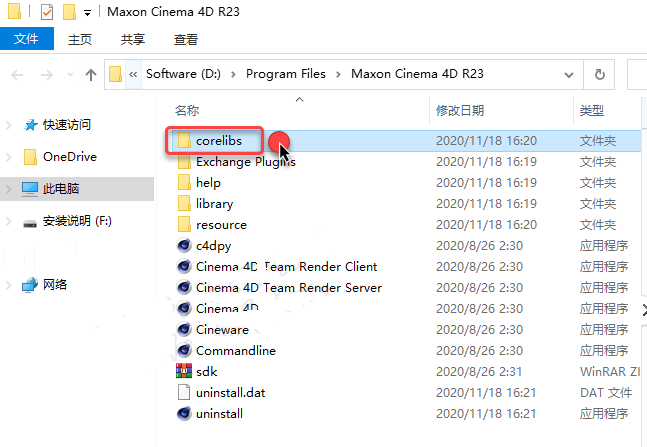Select 安装说明 (F:) in the navigation pane

77,221
